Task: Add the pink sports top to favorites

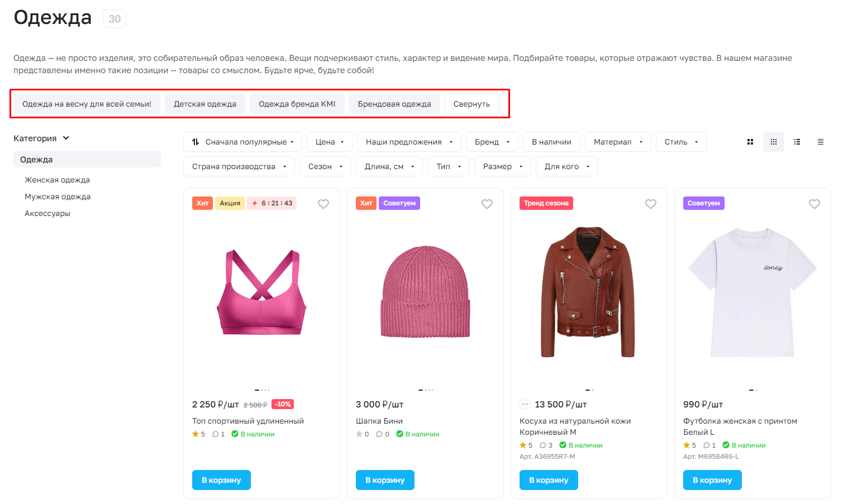Action: pyautogui.click(x=323, y=204)
